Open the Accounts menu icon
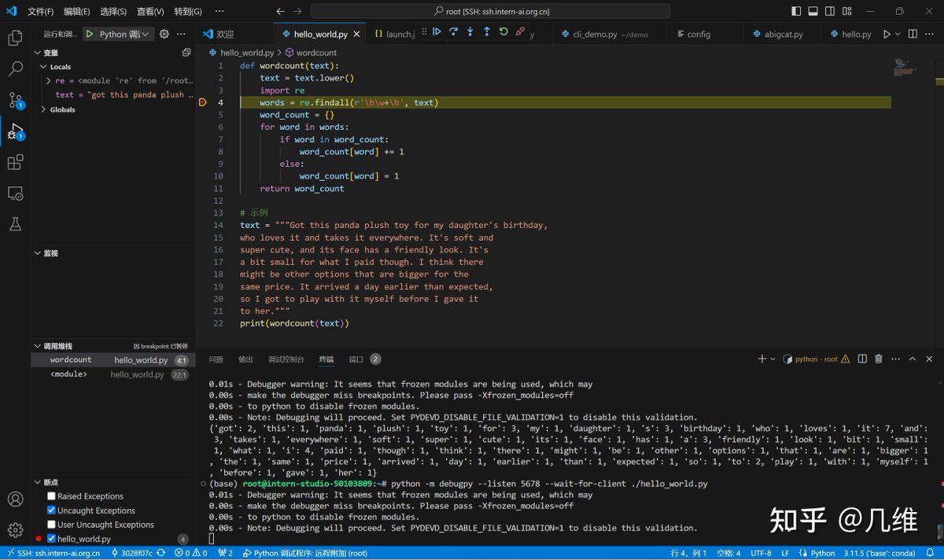944x560 pixels. [15, 499]
